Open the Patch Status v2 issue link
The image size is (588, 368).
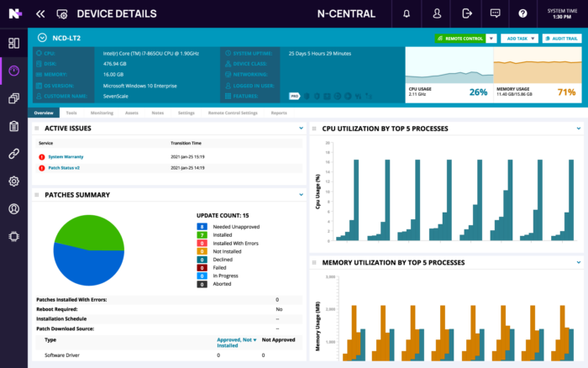pyautogui.click(x=64, y=168)
